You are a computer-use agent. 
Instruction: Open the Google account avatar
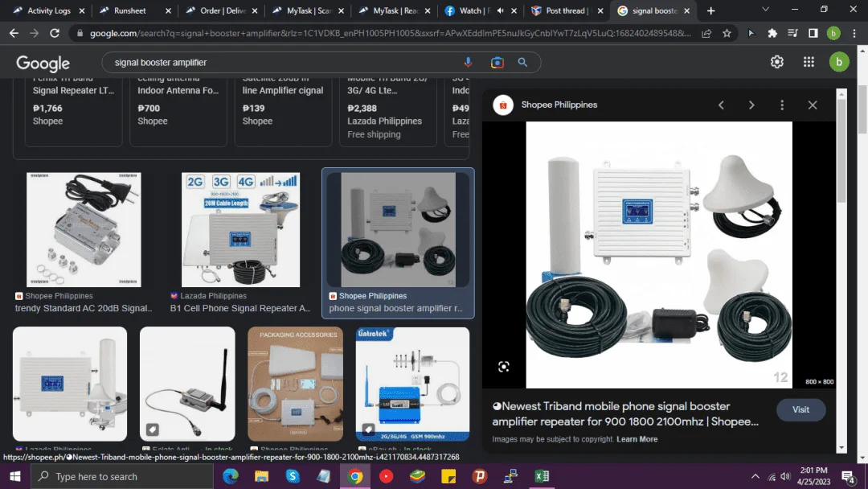coord(838,62)
